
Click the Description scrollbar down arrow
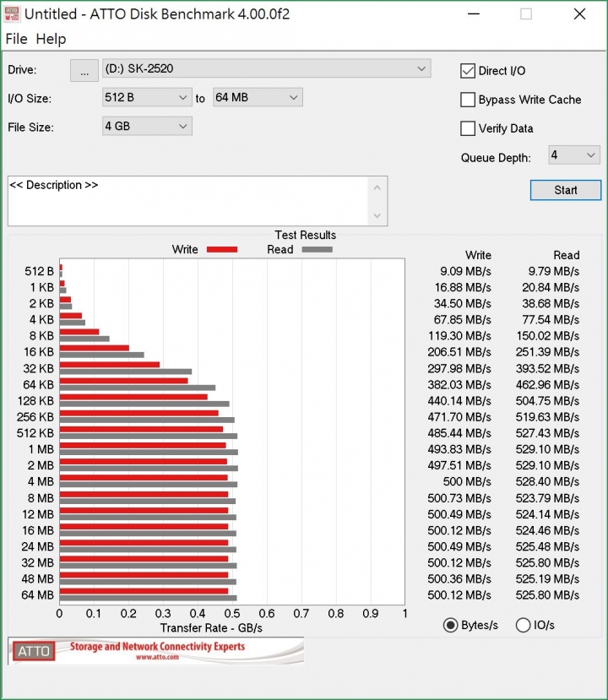coord(377,215)
